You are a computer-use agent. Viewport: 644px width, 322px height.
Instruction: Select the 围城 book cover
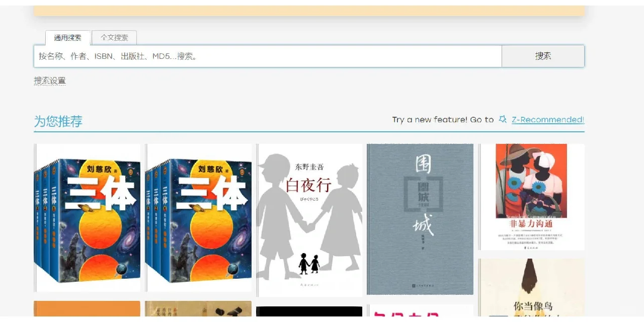(x=420, y=219)
